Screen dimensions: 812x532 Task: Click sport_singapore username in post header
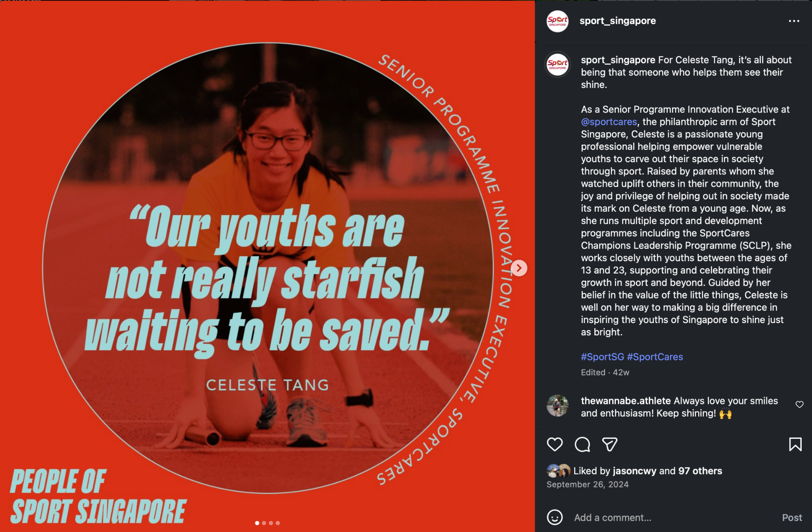(617, 21)
